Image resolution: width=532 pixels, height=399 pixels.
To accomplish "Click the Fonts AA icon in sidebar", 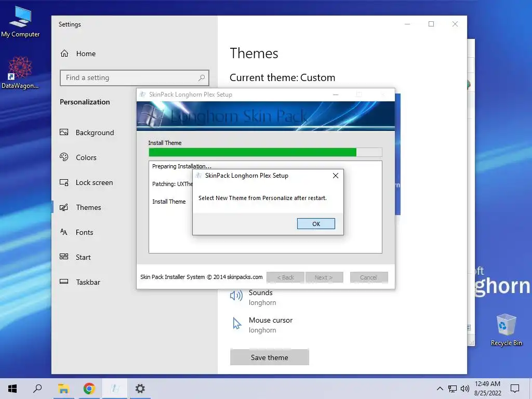I will (x=64, y=232).
